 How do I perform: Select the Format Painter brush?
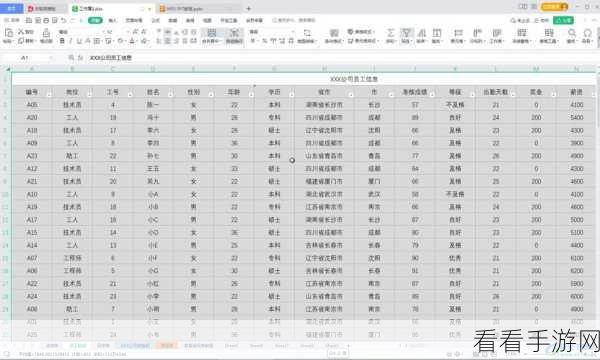coord(46,33)
